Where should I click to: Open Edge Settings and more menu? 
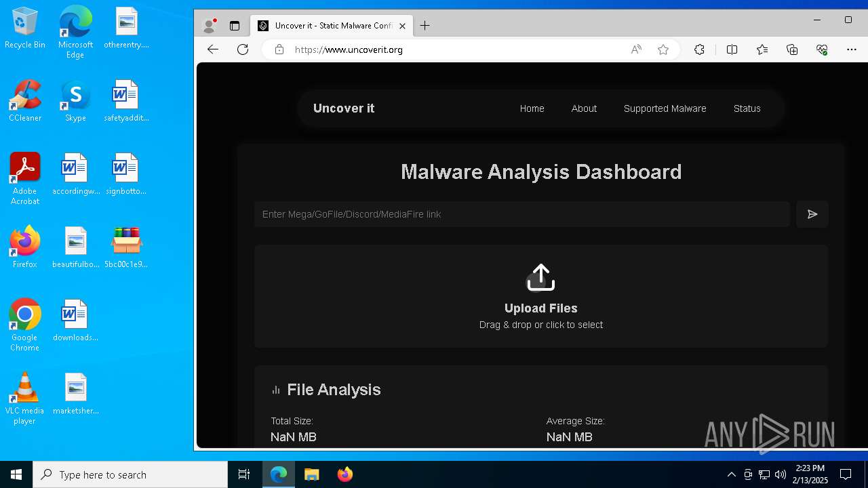click(852, 49)
